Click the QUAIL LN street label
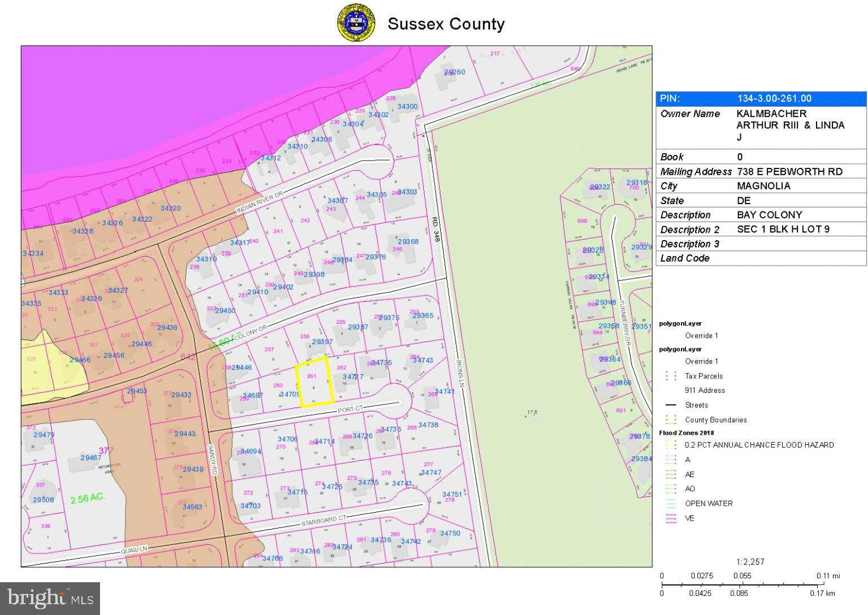 134,549
